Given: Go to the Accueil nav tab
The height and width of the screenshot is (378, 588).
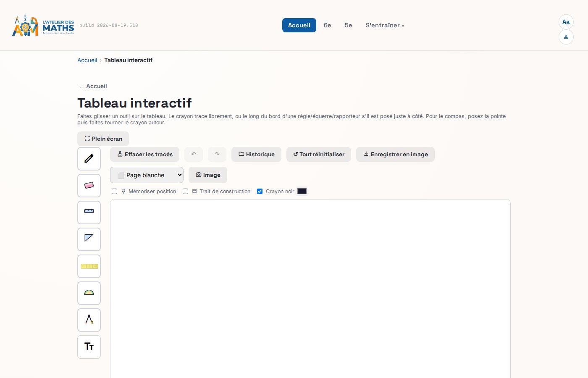Looking at the screenshot, I should coord(299,25).
